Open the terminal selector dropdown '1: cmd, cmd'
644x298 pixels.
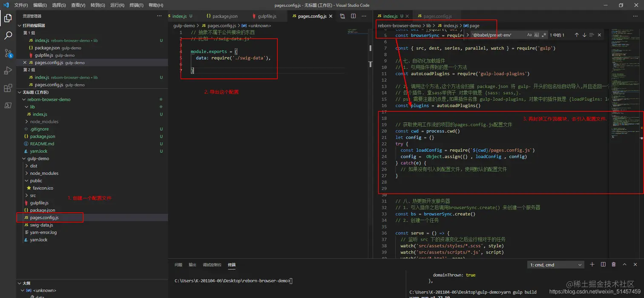[x=556, y=265]
